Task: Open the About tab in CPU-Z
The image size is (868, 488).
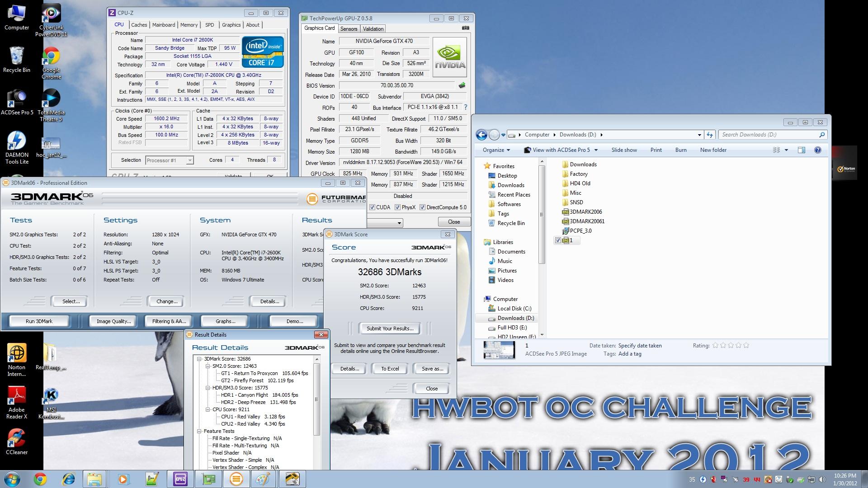Action: pyautogui.click(x=253, y=25)
